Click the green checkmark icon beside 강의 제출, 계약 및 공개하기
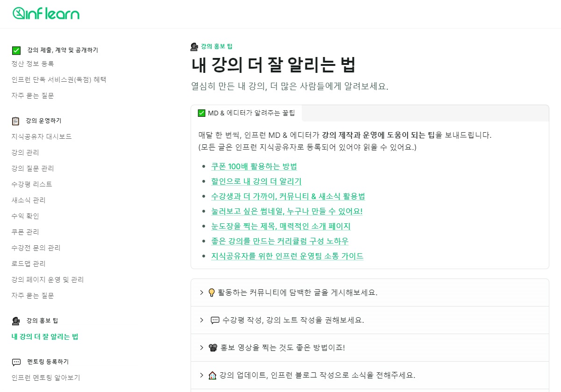 16,50
